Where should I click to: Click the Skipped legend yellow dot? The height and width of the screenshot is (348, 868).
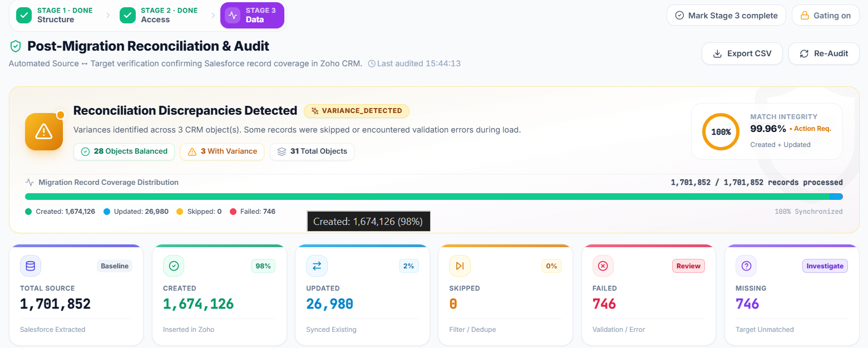click(180, 212)
